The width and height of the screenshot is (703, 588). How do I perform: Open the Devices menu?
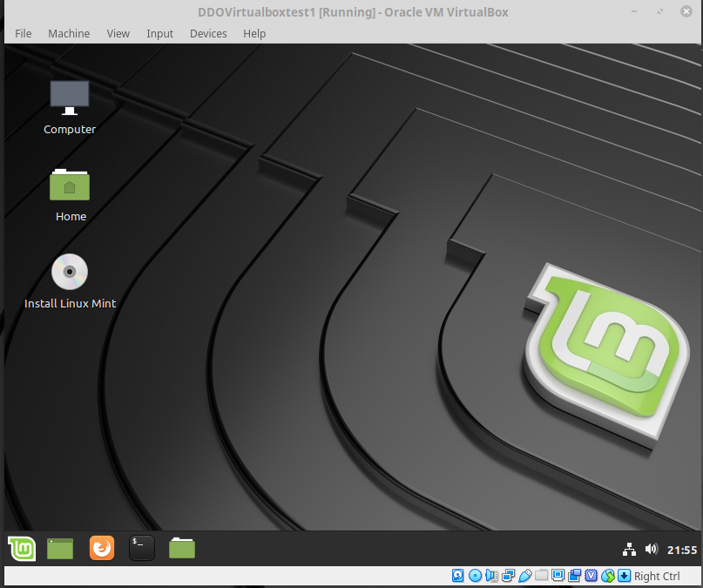(x=208, y=34)
